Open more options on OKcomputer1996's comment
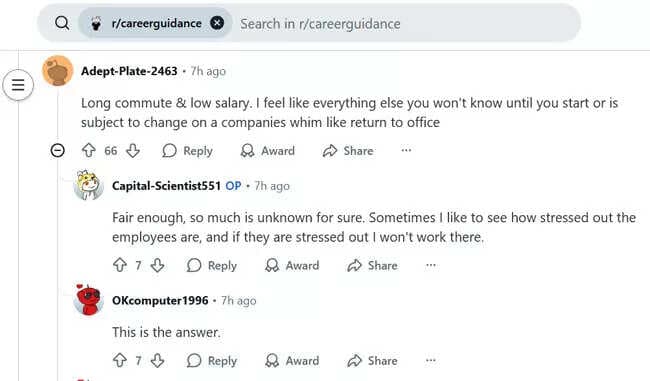 [x=431, y=360]
